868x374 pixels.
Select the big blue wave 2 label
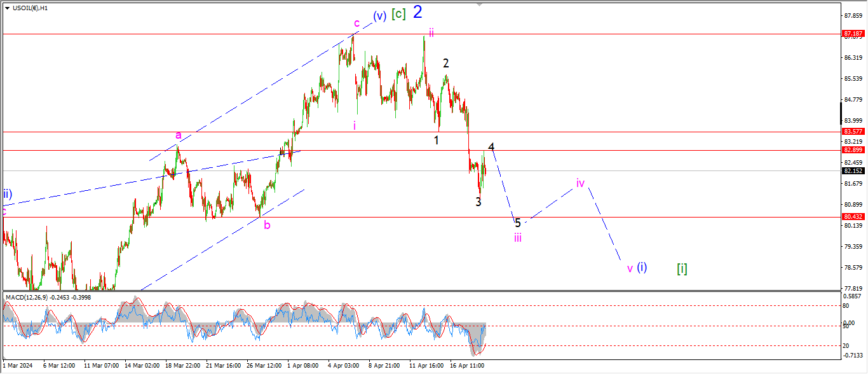tap(417, 11)
